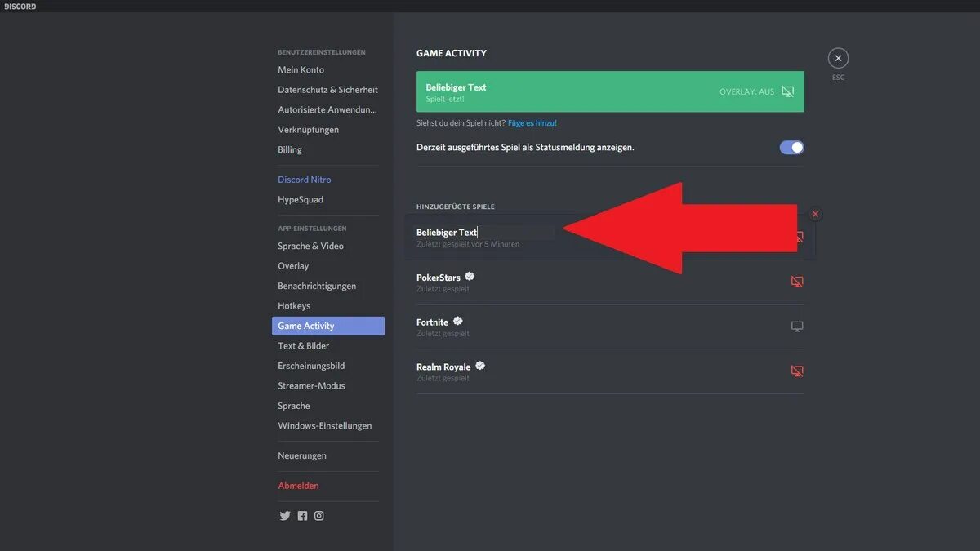Click Beliebiger Text game name input field
This screenshot has height=551, width=980.
pos(484,233)
